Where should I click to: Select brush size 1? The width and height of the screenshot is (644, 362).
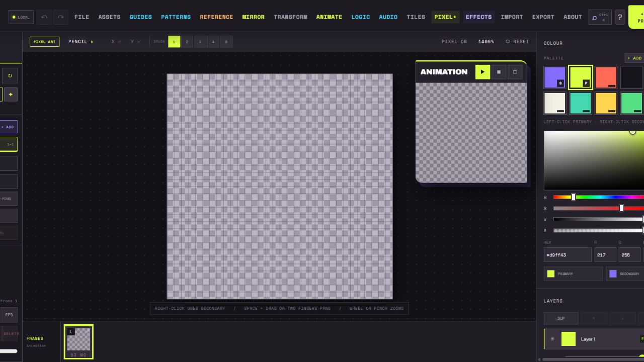coord(174,42)
